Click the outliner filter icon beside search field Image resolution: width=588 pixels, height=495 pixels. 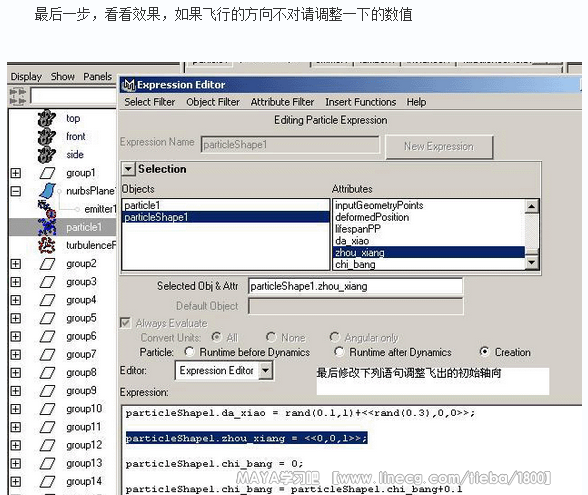pos(18,96)
